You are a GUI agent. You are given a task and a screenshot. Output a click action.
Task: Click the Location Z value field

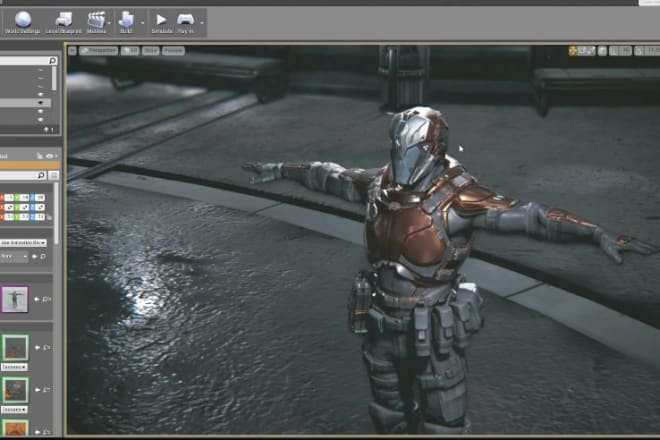pos(40,198)
